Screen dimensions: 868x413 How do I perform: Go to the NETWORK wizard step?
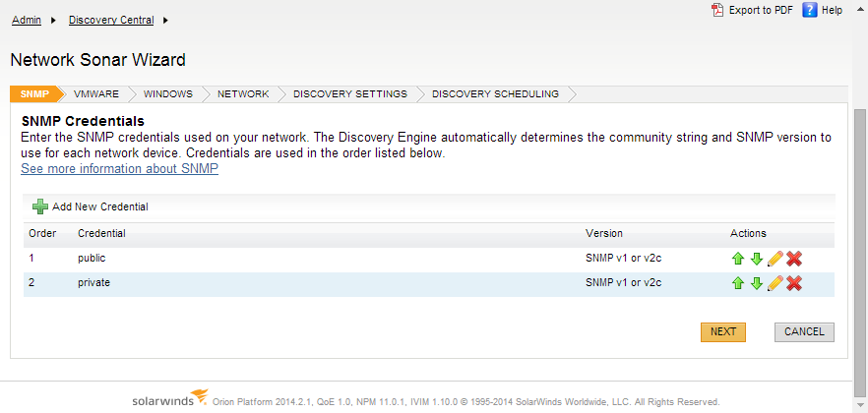243,94
